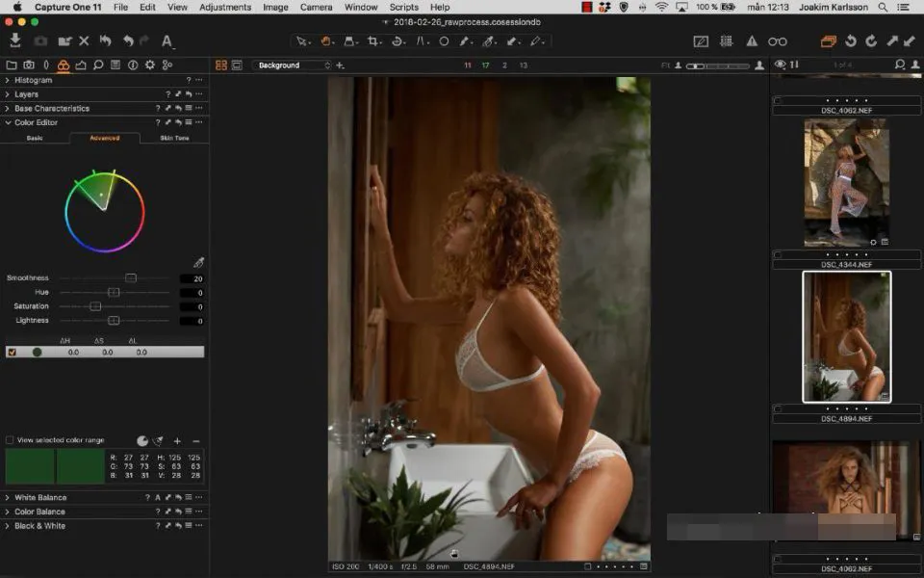The image size is (924, 578).
Task: Switch to grid browser view icon
Action: tap(221, 66)
